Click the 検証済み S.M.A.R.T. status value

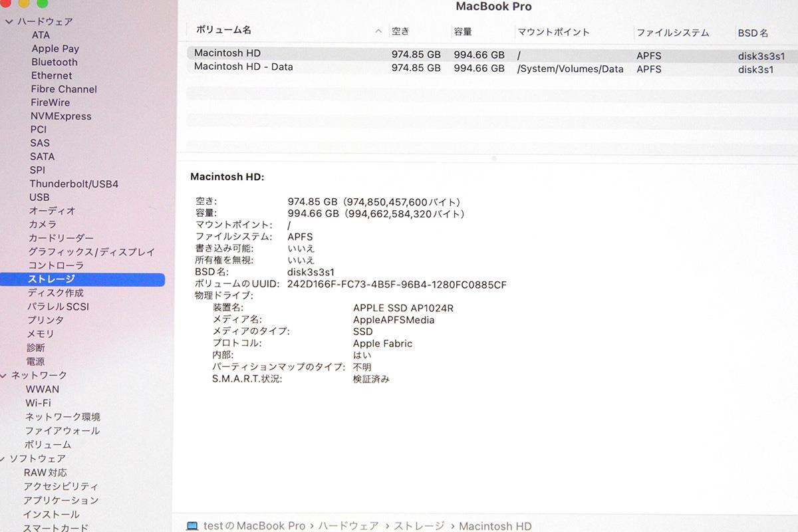point(371,379)
